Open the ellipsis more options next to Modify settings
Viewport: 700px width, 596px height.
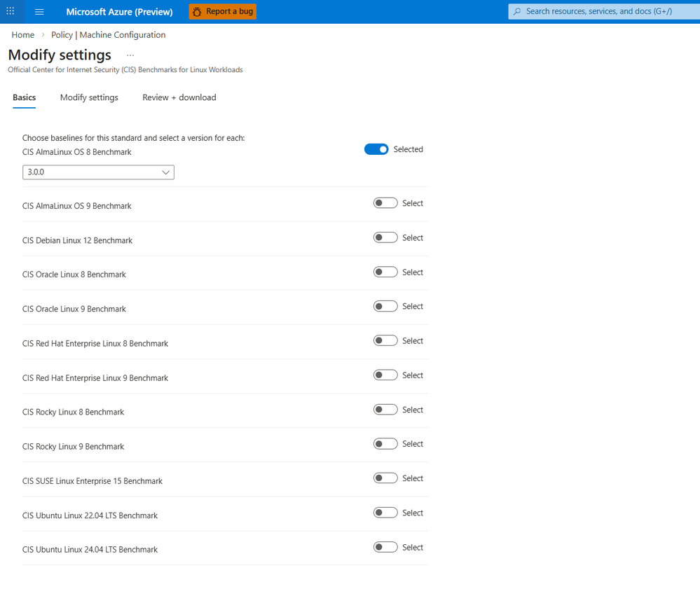[130, 55]
